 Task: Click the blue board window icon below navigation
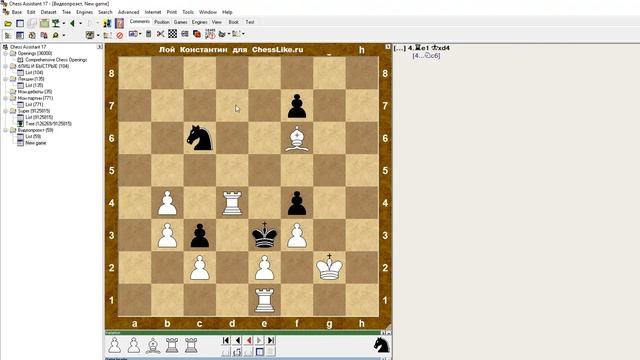click(260, 351)
